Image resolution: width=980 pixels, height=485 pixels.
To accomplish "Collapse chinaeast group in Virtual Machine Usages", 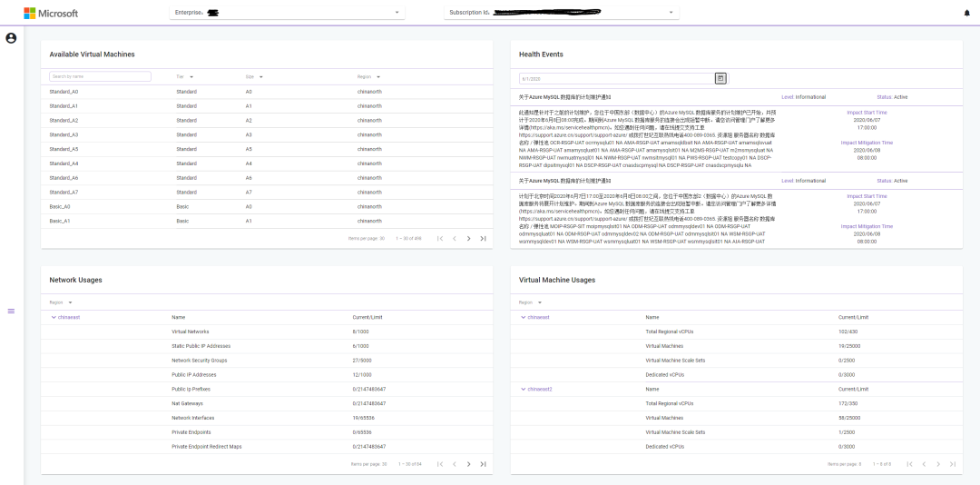I will point(524,317).
